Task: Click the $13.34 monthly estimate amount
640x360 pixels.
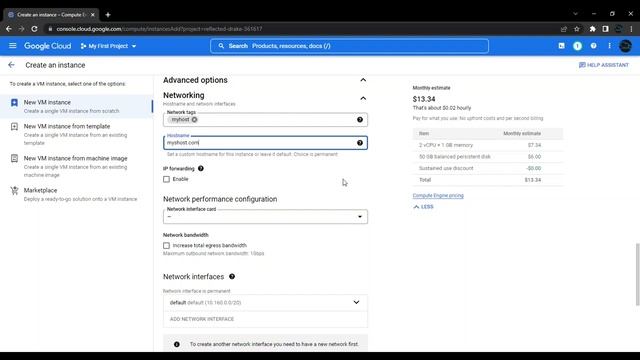Action: click(424, 99)
